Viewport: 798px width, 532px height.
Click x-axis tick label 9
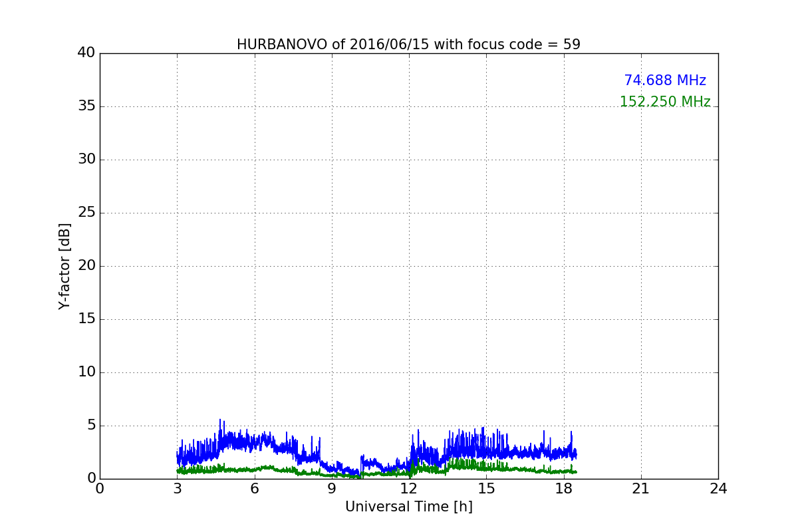click(332, 488)
